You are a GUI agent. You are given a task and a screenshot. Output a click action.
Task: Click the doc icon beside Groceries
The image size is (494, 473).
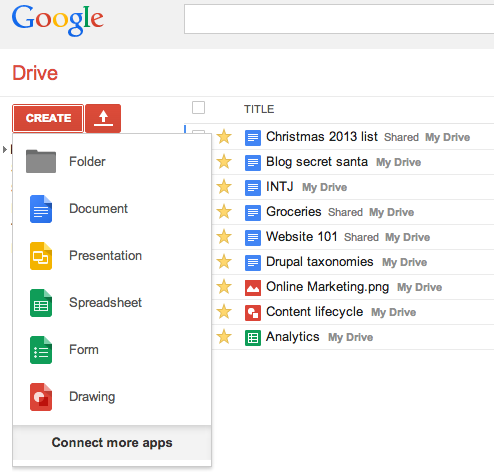(253, 212)
